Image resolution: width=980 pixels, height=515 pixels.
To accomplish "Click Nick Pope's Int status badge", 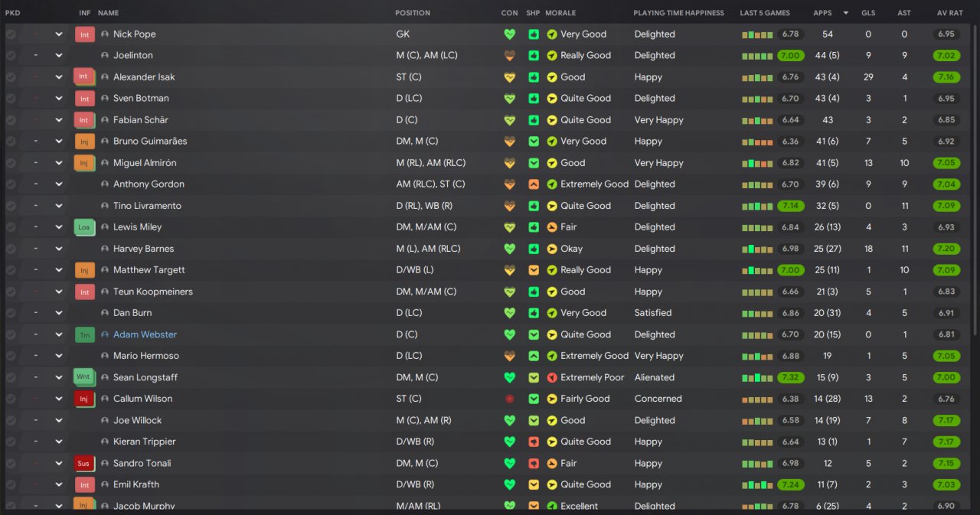I will pos(84,34).
